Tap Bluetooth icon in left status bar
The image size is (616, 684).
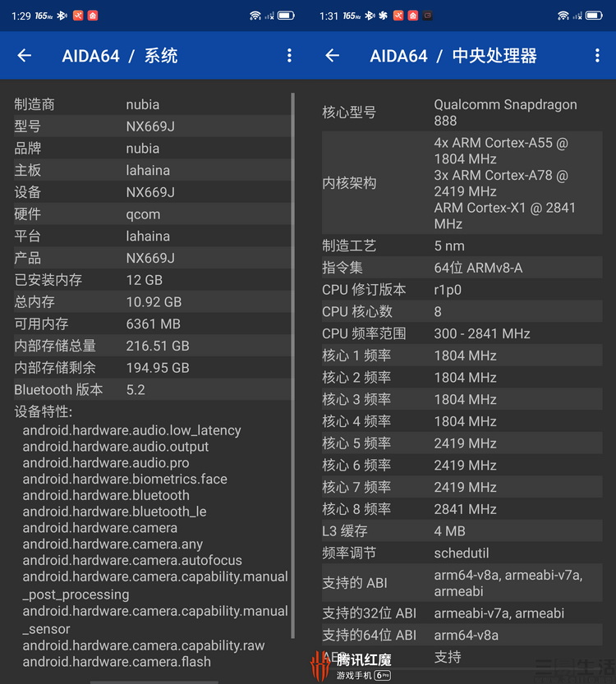62,16
